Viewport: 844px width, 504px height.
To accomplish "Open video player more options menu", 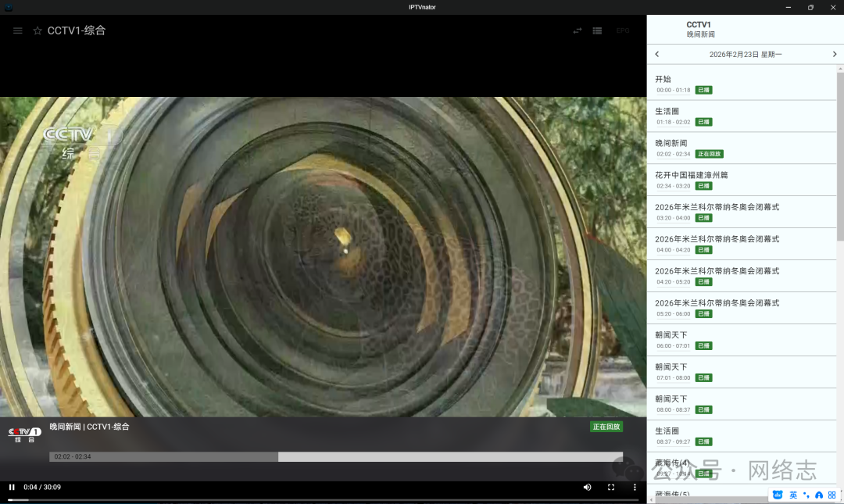I will click(635, 487).
